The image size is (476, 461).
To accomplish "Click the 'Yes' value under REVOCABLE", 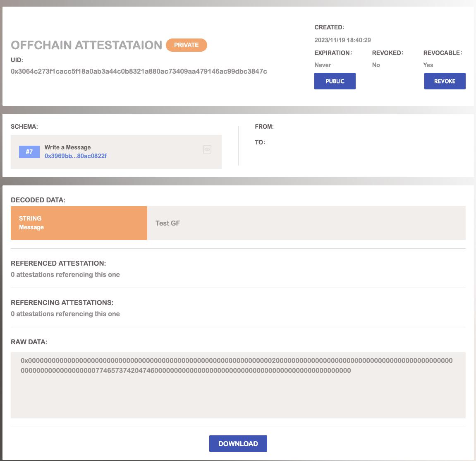I will click(428, 65).
